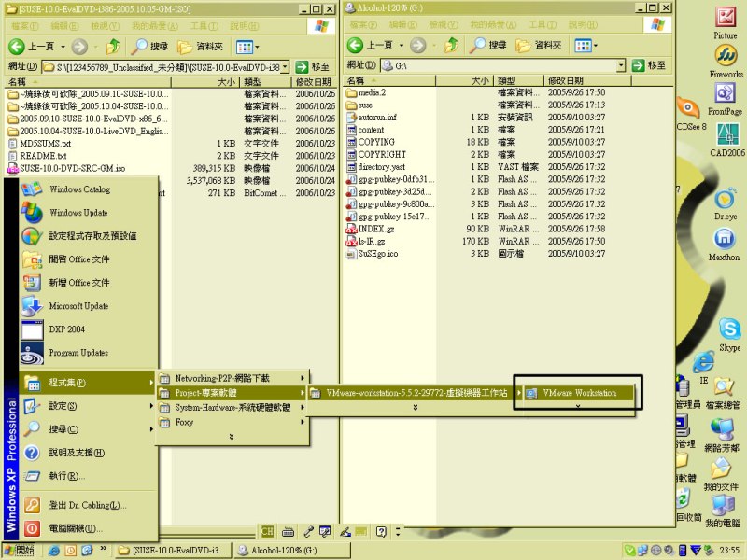Open the 執行(R) run dialog
The width and height of the screenshot is (747, 560).
click(89, 476)
